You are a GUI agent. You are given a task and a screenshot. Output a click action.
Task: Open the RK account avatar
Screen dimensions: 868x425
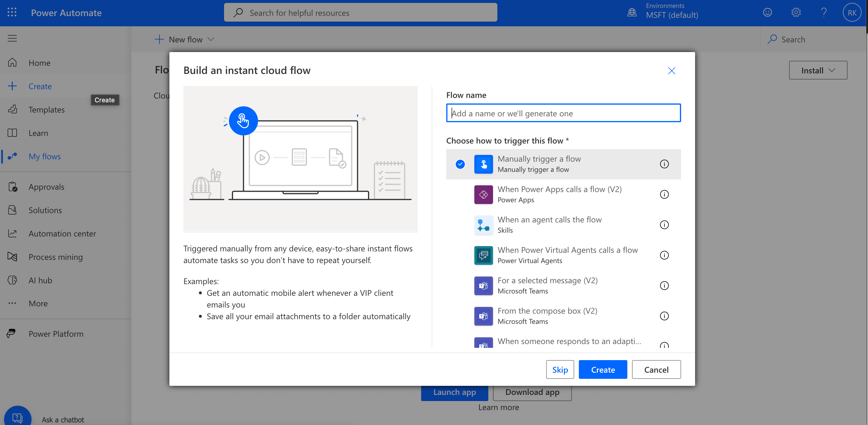[x=852, y=13]
